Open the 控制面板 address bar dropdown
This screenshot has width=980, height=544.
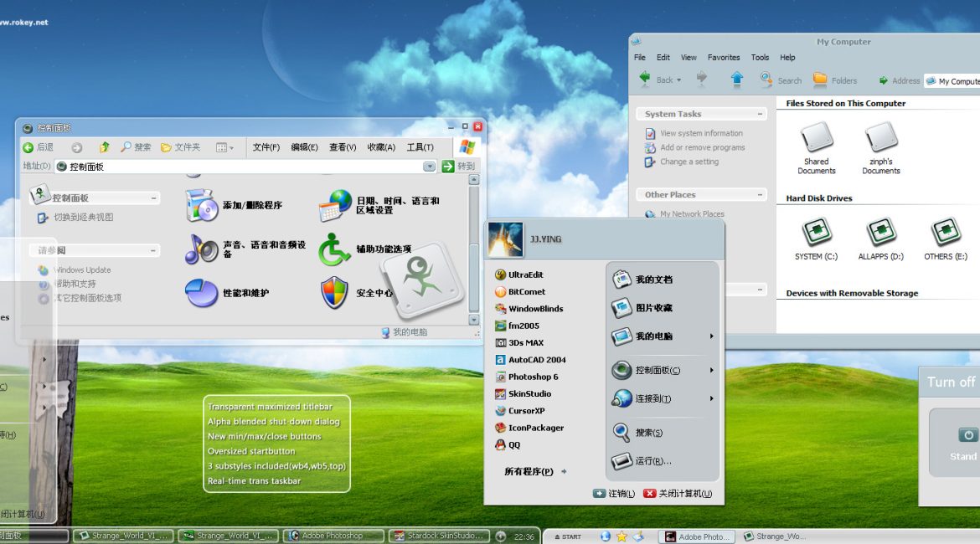click(x=429, y=167)
